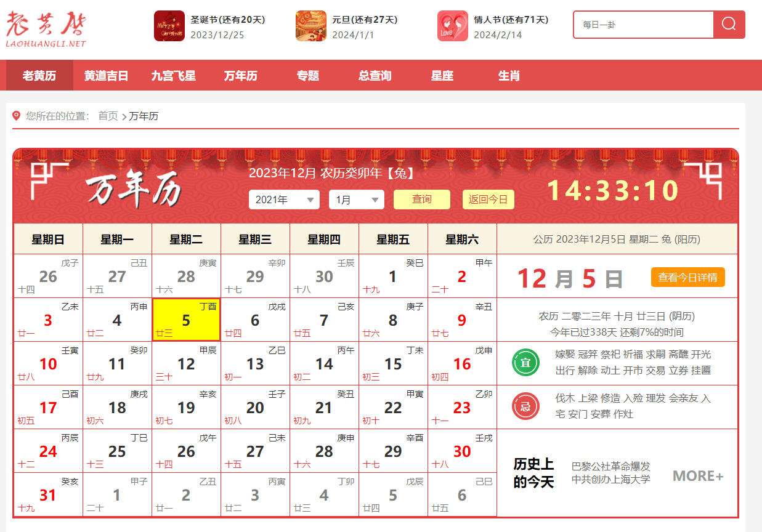Open the Christmas festival (圣诞节) countdown icon
762x532 pixels.
click(x=169, y=27)
